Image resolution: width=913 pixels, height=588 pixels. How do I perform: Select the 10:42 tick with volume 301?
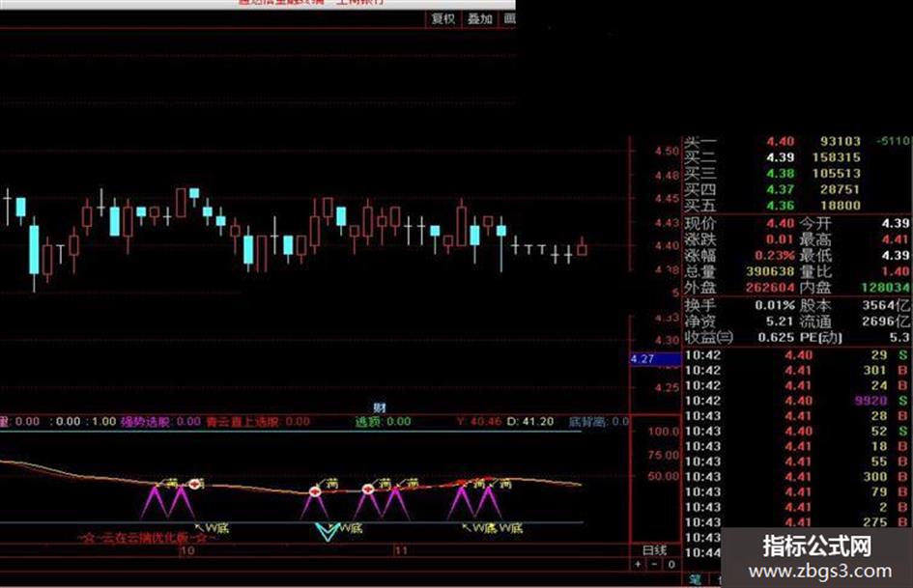tap(797, 370)
